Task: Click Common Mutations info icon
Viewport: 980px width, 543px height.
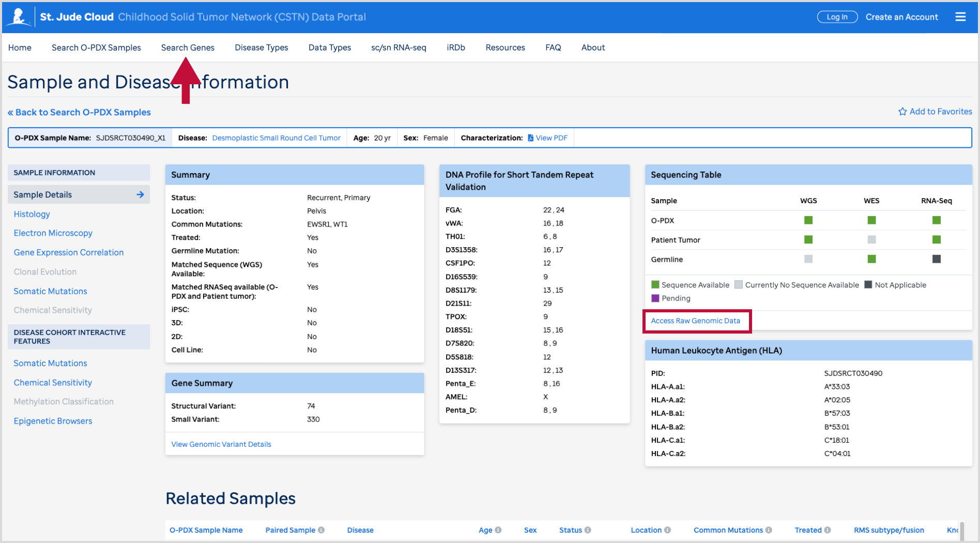Action: click(769, 530)
